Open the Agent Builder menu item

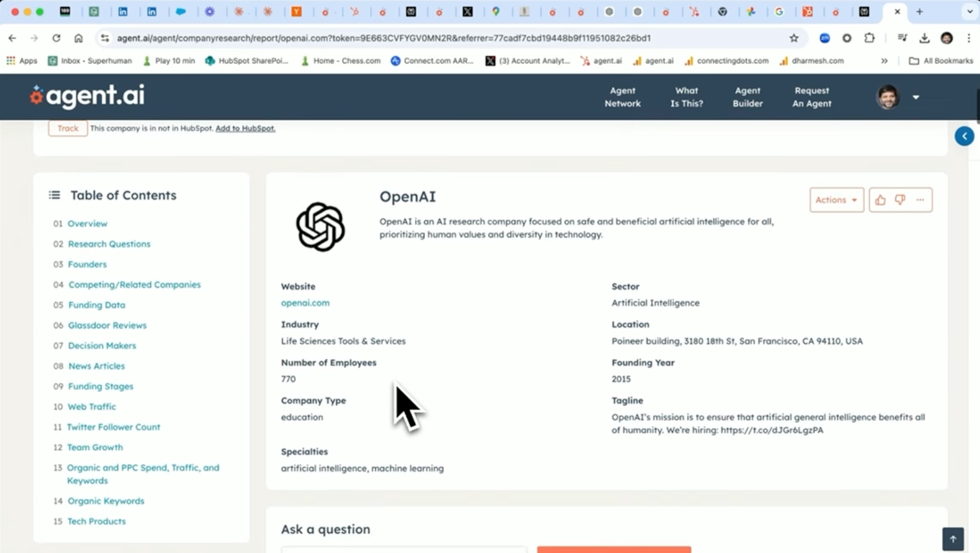click(748, 97)
